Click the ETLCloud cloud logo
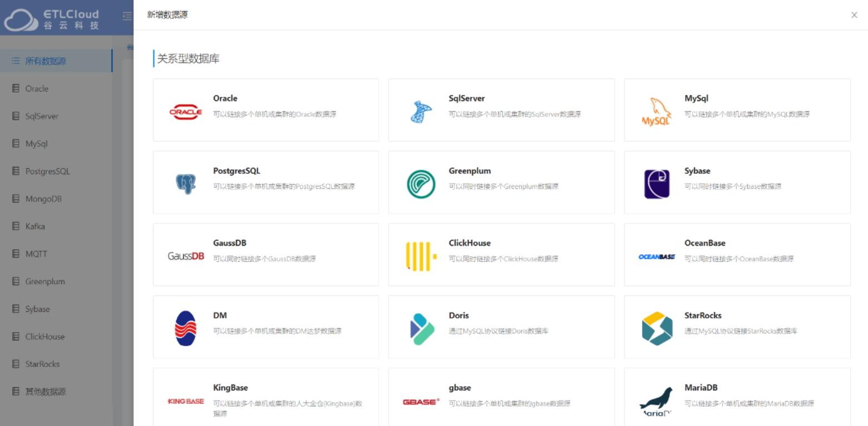Image resolution: width=868 pixels, height=426 pixels. tap(22, 19)
